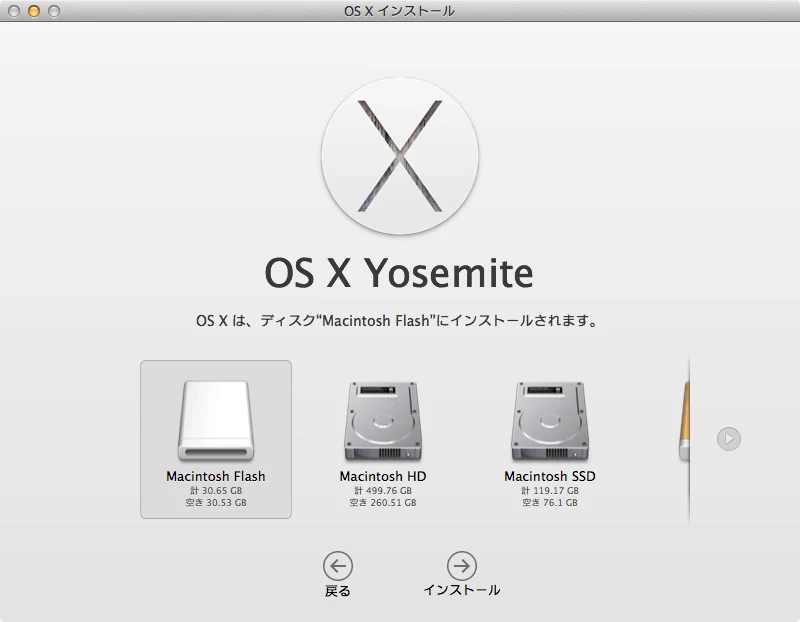This screenshot has width=800, height=622.
Task: Click the install arrow circle icon
Action: [x=462, y=566]
